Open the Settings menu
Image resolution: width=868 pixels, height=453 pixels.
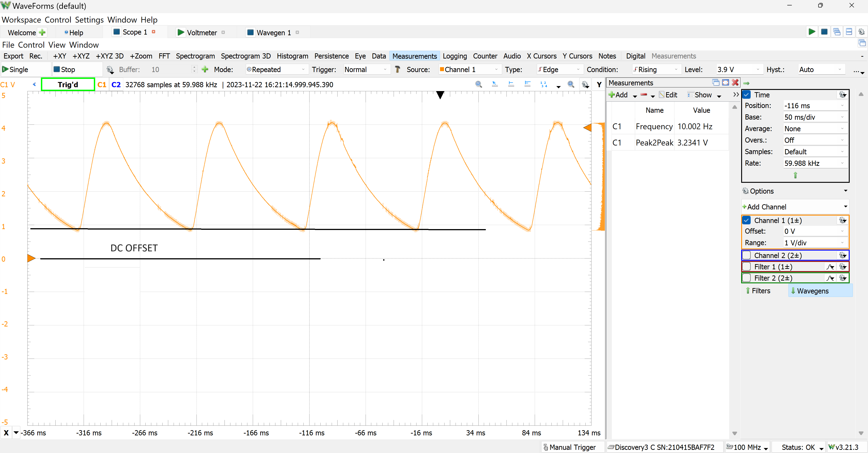89,20
